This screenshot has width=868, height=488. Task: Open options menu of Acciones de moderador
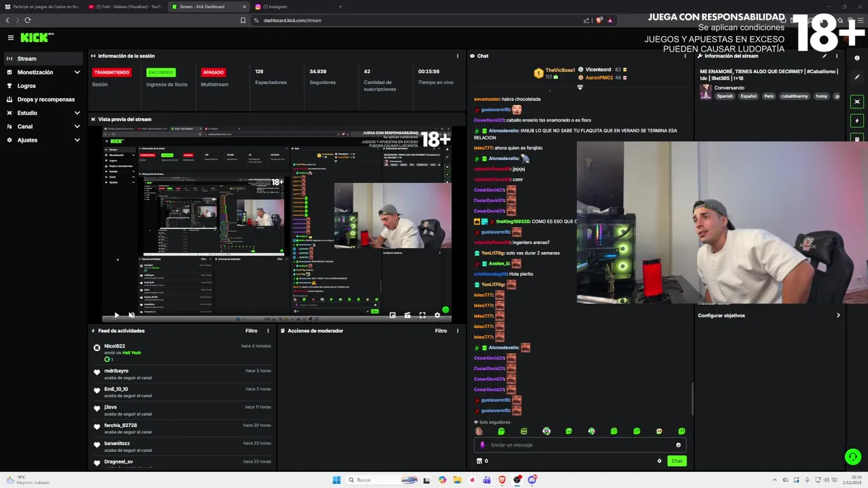coord(457,331)
